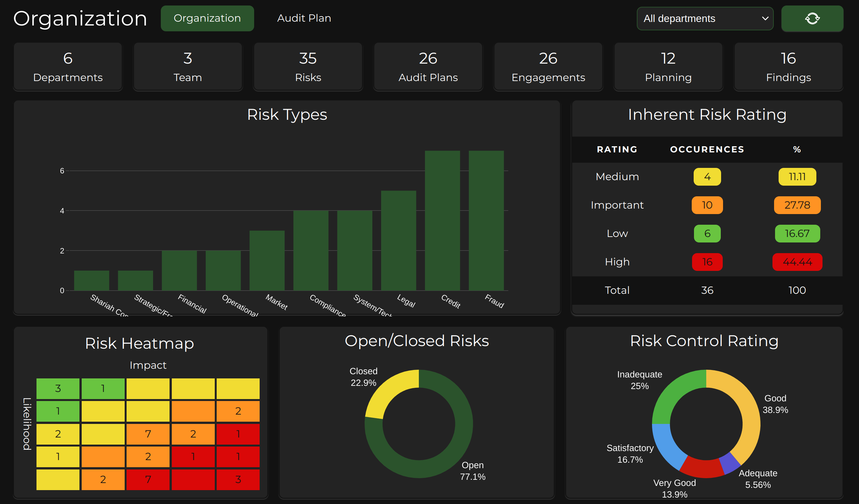Open the Findings summary card
The image size is (859, 504).
coord(788,67)
